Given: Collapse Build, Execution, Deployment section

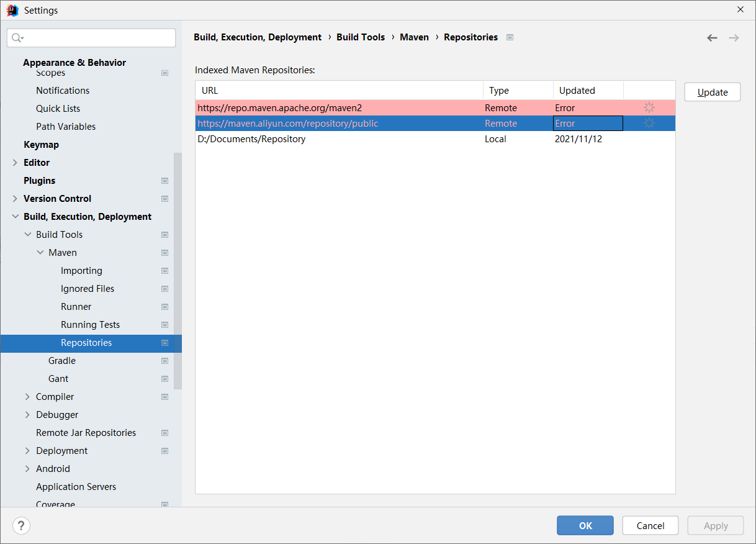Looking at the screenshot, I should tap(15, 217).
